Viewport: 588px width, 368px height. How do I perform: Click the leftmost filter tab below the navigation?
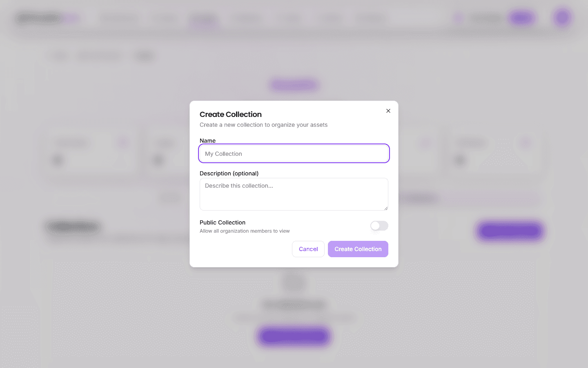[58, 56]
